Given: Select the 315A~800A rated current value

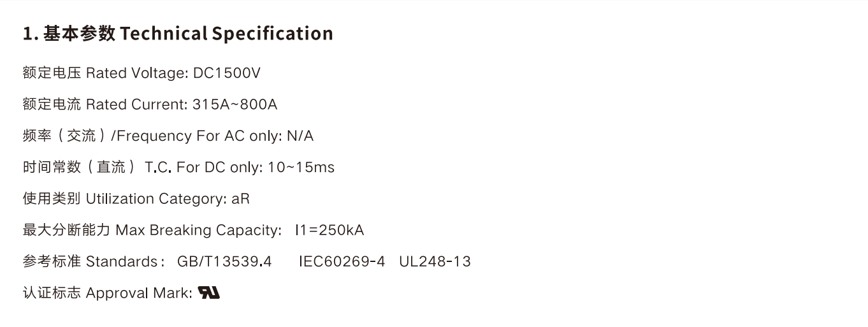Looking at the screenshot, I should pyautogui.click(x=235, y=105).
